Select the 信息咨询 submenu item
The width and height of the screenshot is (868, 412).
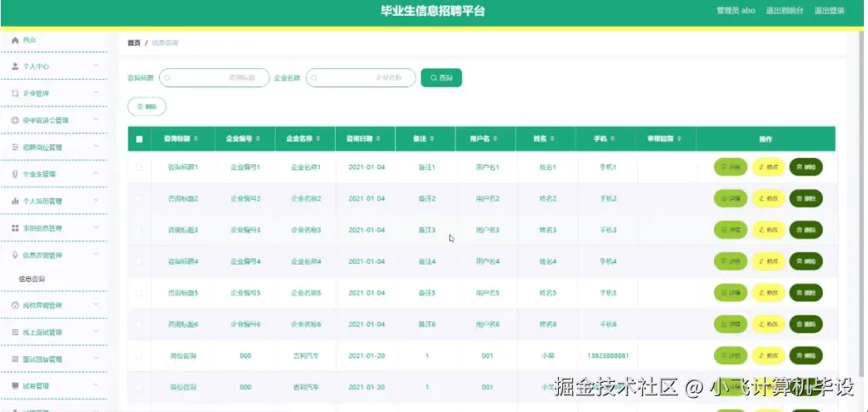(x=32, y=280)
